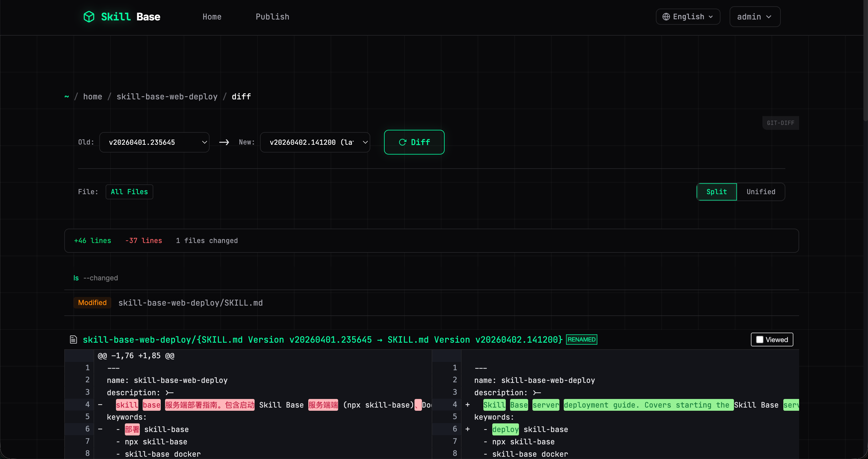Click the arrow icon between version selectors
The image size is (868, 459).
pyautogui.click(x=224, y=142)
